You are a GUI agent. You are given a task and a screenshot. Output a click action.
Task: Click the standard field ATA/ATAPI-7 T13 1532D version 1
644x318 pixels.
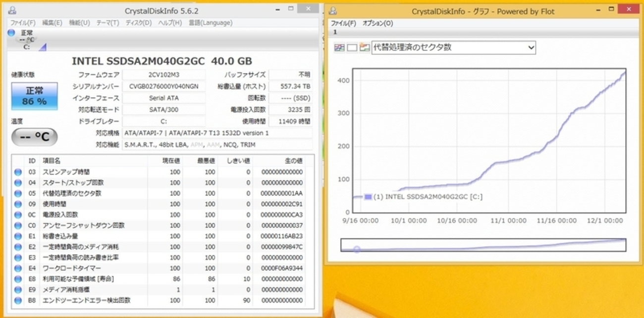(x=217, y=133)
